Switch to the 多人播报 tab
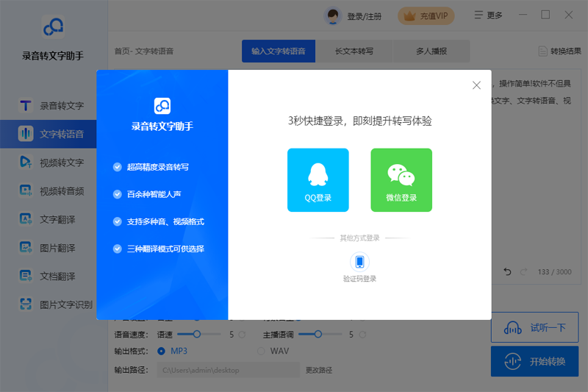 pos(431,51)
